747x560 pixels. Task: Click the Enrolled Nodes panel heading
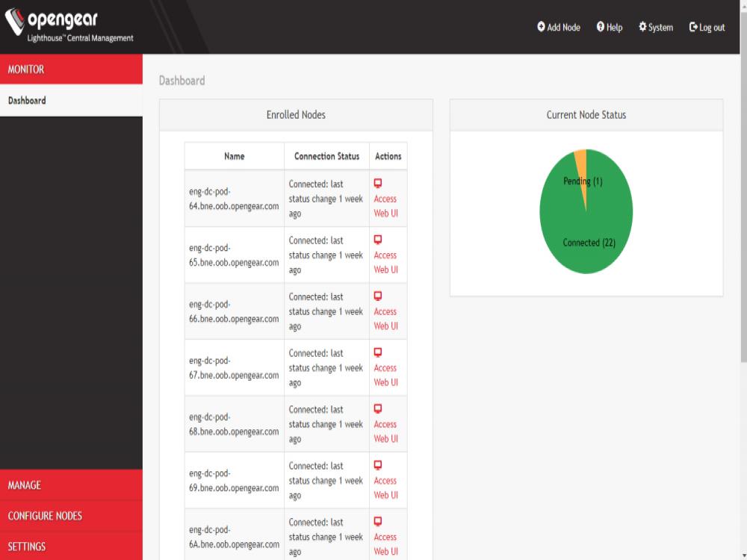point(296,115)
